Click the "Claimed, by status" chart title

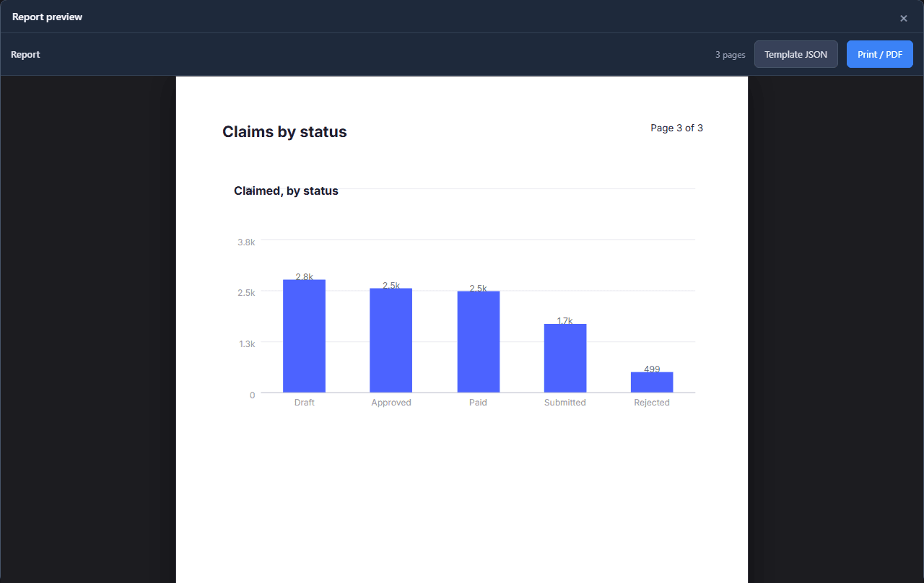286,191
